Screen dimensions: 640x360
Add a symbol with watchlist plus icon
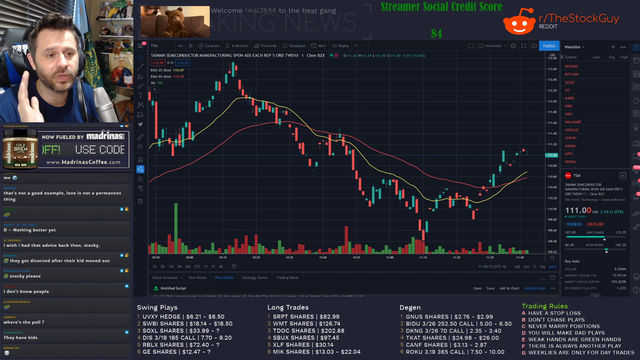(x=613, y=47)
